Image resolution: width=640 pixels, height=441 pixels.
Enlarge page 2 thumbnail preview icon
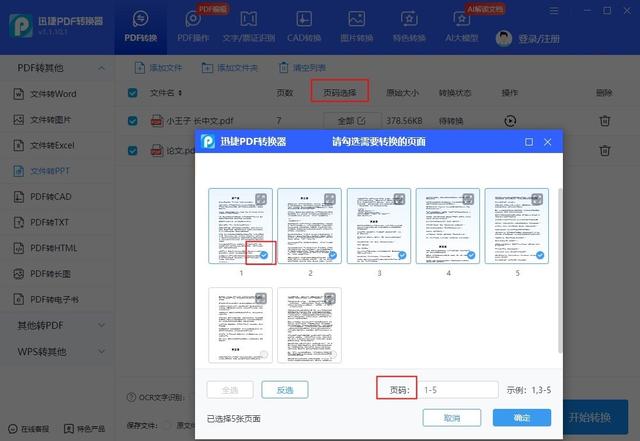point(330,199)
